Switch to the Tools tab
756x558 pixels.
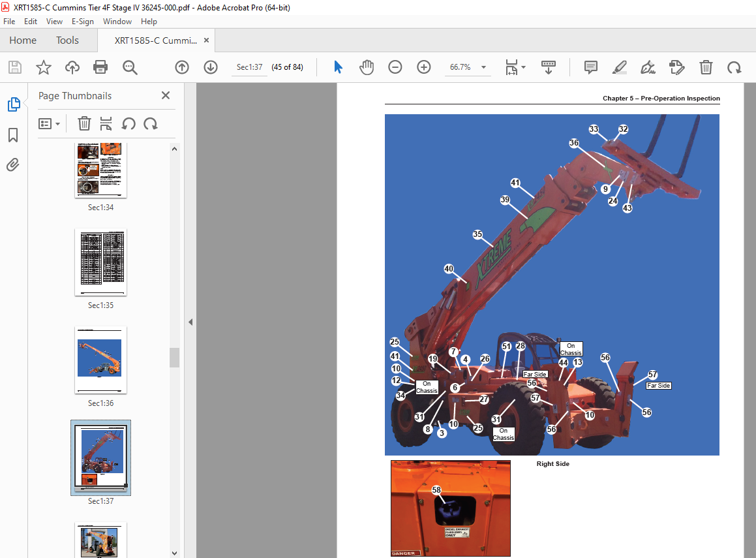pyautogui.click(x=67, y=40)
